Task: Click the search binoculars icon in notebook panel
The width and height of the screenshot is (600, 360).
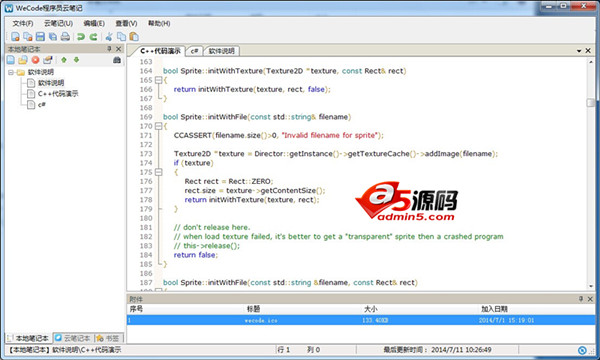Action: pos(117,60)
